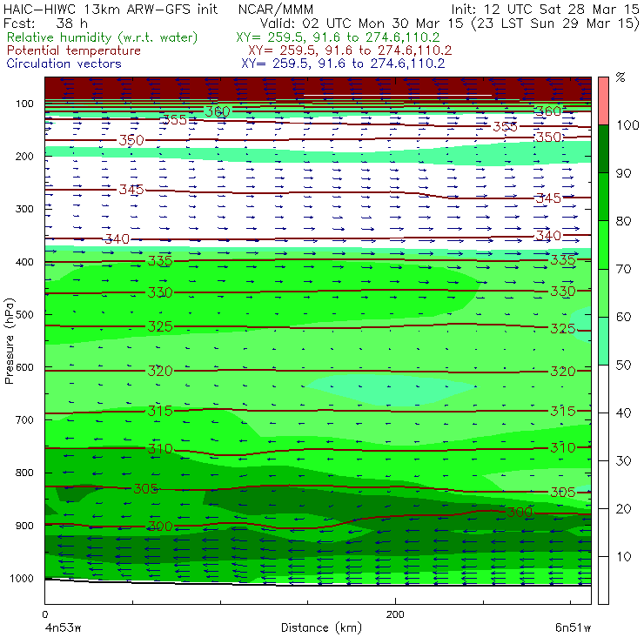This screenshot has height=644, width=644.
Task: Click the white below-50% colorbar section
Action: coord(603,485)
